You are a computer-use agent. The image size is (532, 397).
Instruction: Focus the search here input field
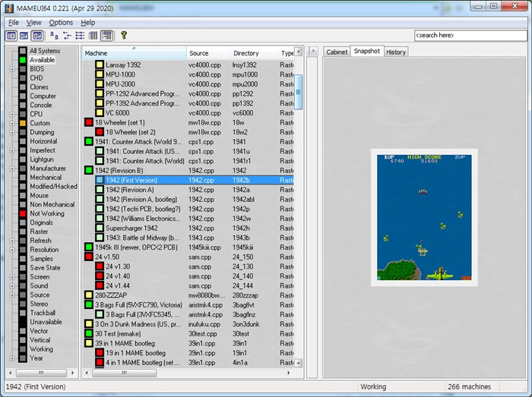click(x=470, y=35)
